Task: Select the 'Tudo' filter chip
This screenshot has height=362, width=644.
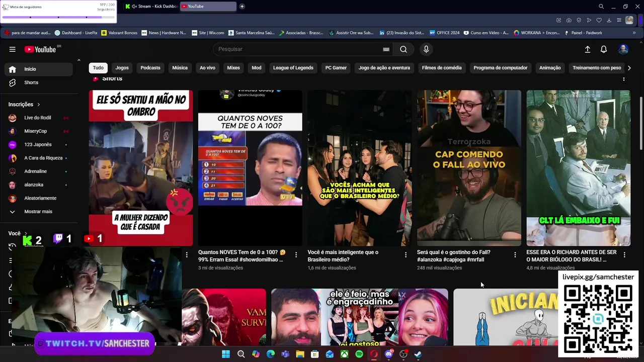Action: click(98, 68)
